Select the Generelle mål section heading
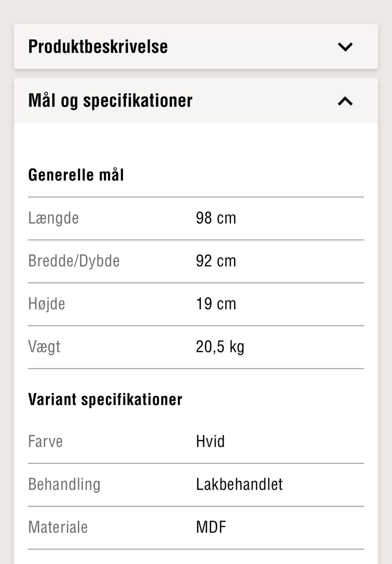Image resolution: width=392 pixels, height=564 pixels. click(76, 175)
